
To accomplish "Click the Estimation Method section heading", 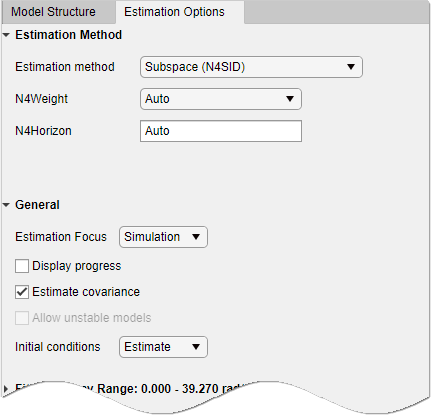I will (x=69, y=35).
